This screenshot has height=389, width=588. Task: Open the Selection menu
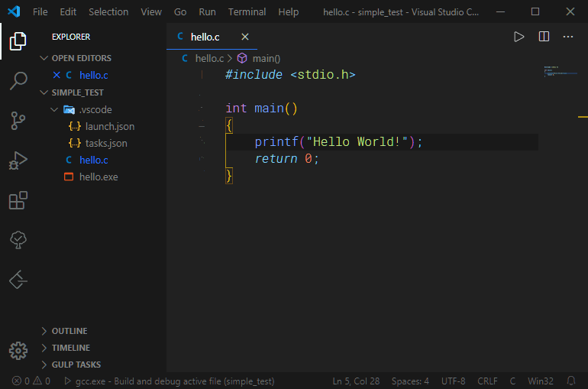click(108, 11)
